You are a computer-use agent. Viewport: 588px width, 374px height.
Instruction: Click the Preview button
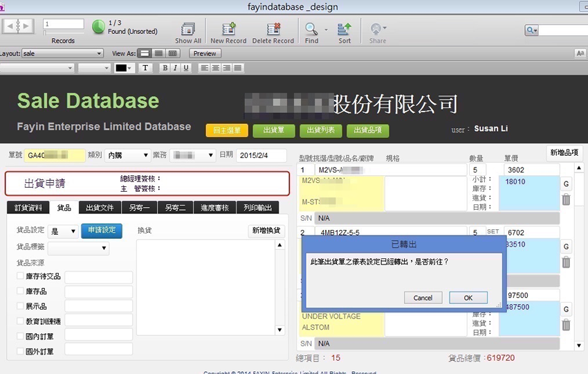pyautogui.click(x=205, y=53)
